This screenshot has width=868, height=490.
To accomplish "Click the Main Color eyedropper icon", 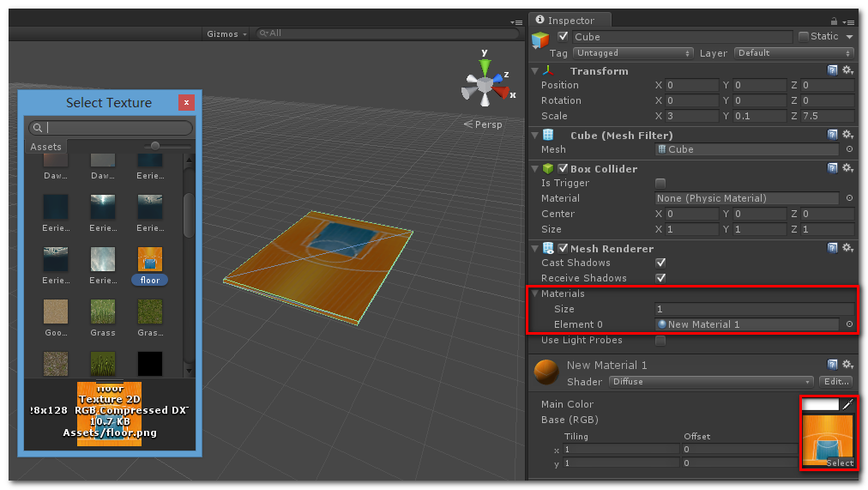I will tap(847, 405).
